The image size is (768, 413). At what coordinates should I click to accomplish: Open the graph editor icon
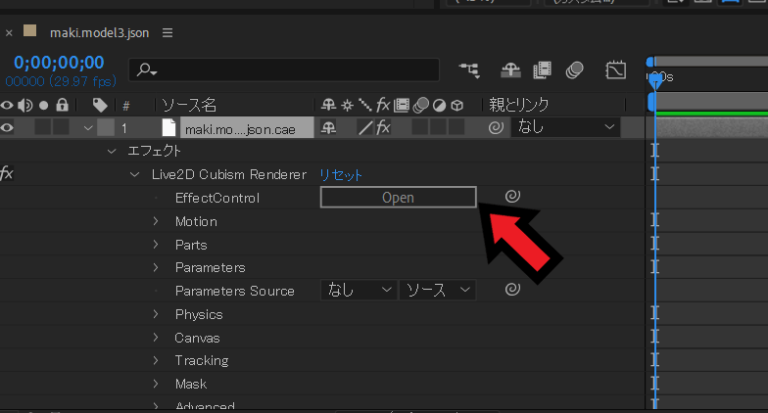(x=616, y=70)
